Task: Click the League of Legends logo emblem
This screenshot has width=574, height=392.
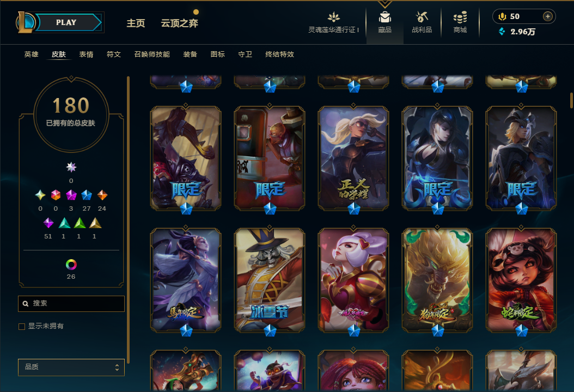Action: click(x=26, y=22)
